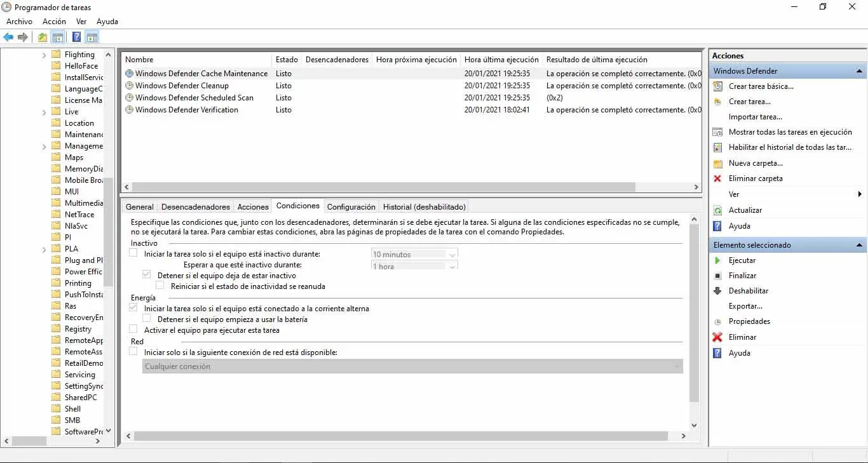Click the Actualizar refresh icon
The width and height of the screenshot is (868, 463).
tap(717, 210)
